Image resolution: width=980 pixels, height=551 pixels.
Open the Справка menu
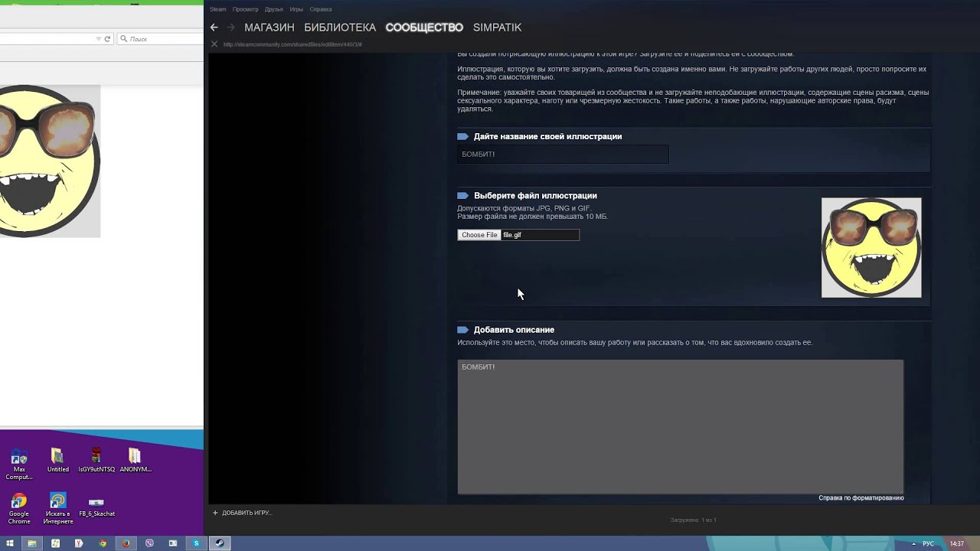pyautogui.click(x=321, y=9)
